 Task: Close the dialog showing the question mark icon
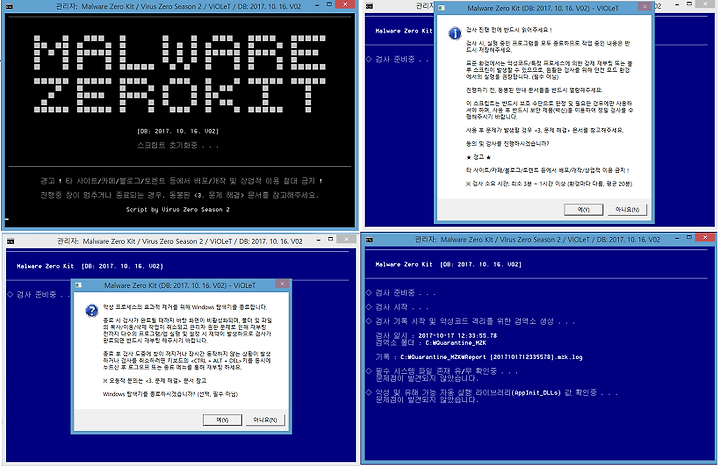click(x=282, y=284)
